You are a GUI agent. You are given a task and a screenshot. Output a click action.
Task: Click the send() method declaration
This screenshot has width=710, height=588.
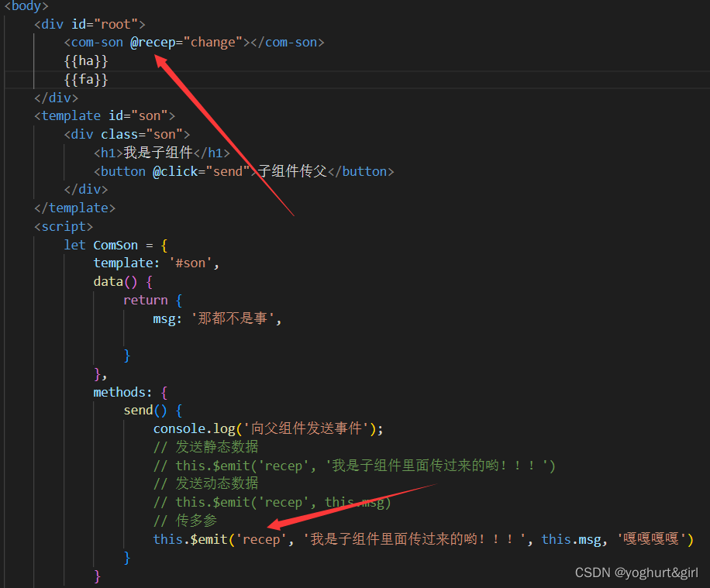(x=153, y=411)
